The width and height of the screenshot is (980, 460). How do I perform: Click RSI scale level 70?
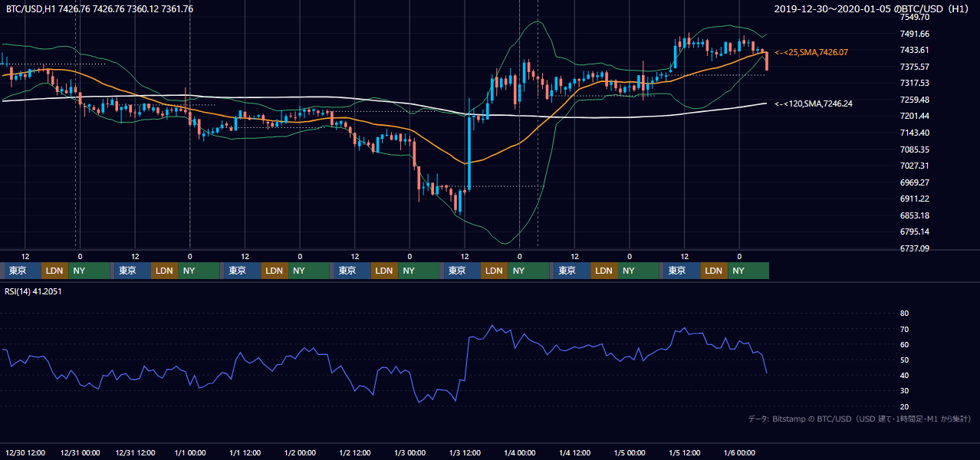click(904, 329)
